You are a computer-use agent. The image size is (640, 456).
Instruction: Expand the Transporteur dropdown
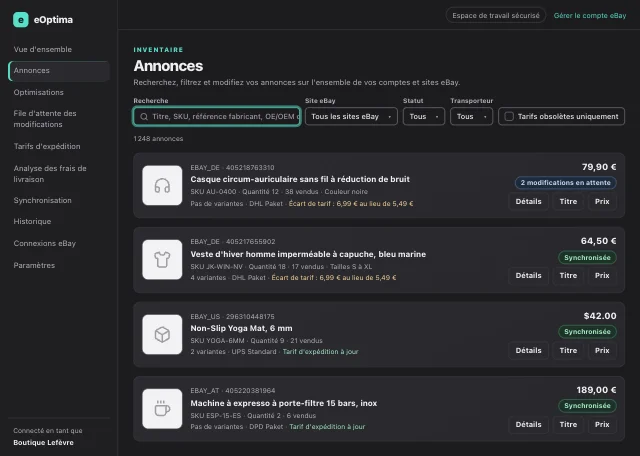coord(471,116)
